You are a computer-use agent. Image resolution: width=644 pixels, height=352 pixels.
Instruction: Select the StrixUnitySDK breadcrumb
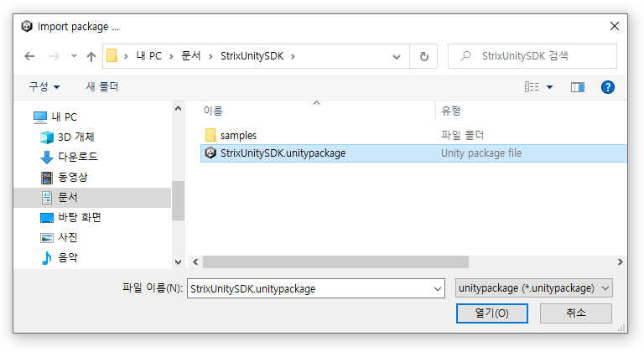pyautogui.click(x=252, y=56)
